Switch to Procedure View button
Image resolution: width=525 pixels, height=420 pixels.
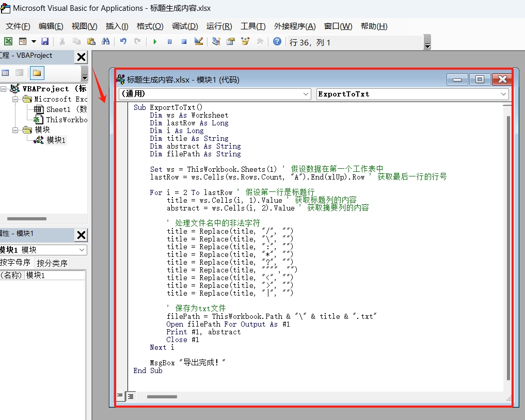[x=120, y=396]
